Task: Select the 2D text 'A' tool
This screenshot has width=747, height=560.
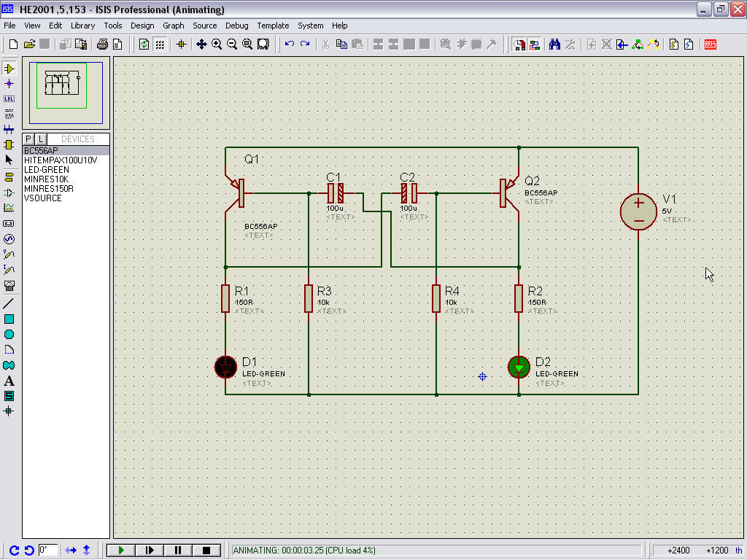Action: pyautogui.click(x=9, y=381)
